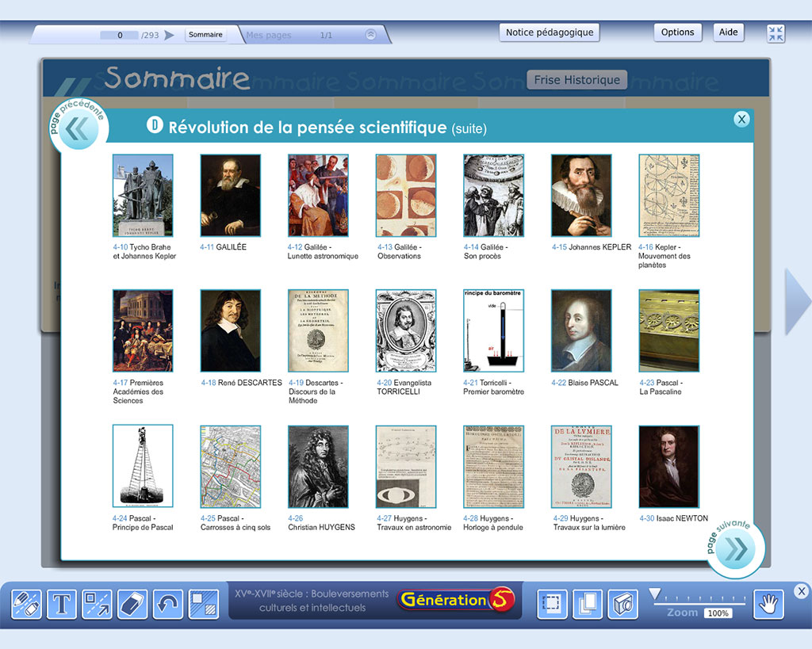Go to the next summary page
Viewport: 812px width, 649px height.
tap(736, 548)
